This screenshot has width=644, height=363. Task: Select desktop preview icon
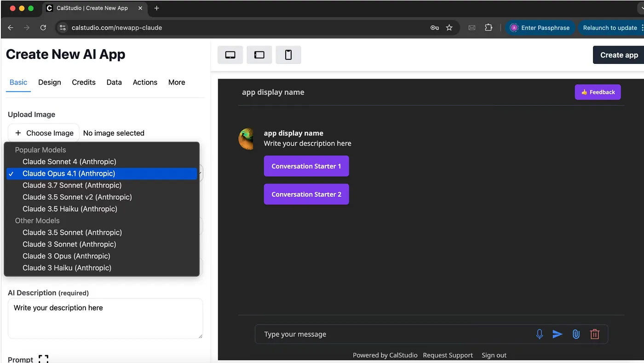click(x=230, y=55)
